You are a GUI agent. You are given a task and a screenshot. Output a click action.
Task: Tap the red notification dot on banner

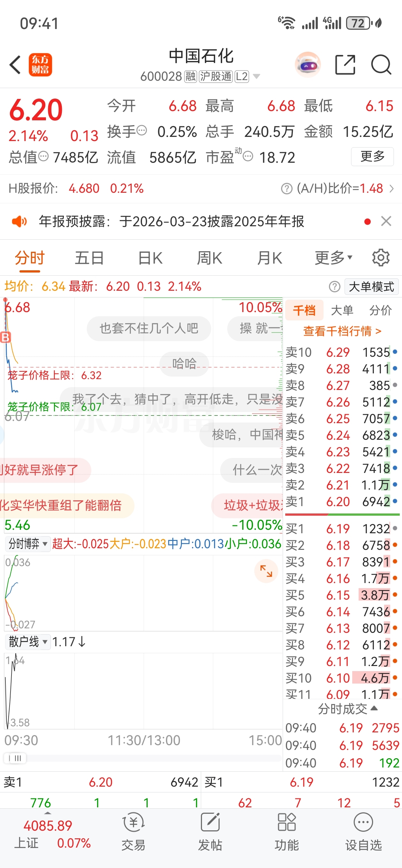coord(368,221)
